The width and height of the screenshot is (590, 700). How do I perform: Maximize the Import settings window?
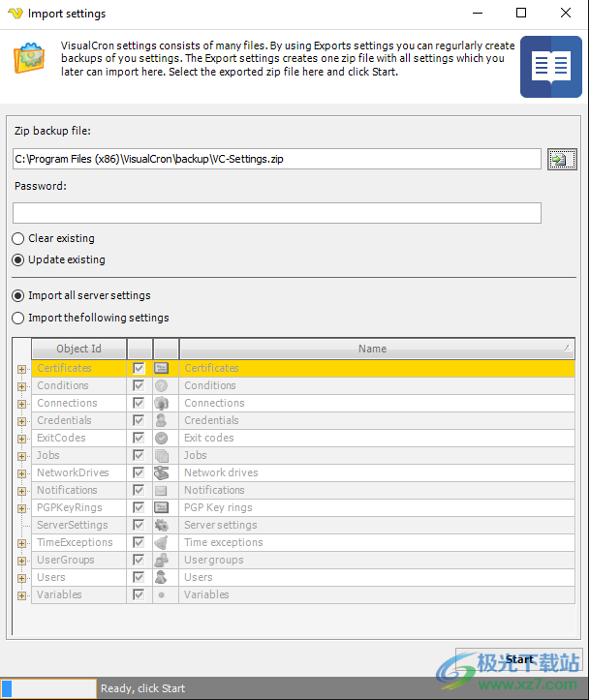tap(521, 13)
